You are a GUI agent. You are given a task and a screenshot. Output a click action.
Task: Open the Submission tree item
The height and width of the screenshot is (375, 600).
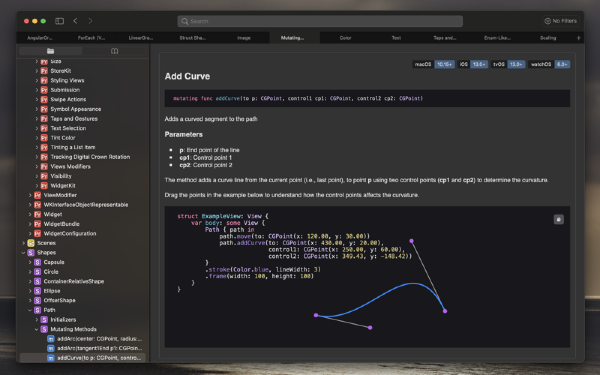point(65,90)
